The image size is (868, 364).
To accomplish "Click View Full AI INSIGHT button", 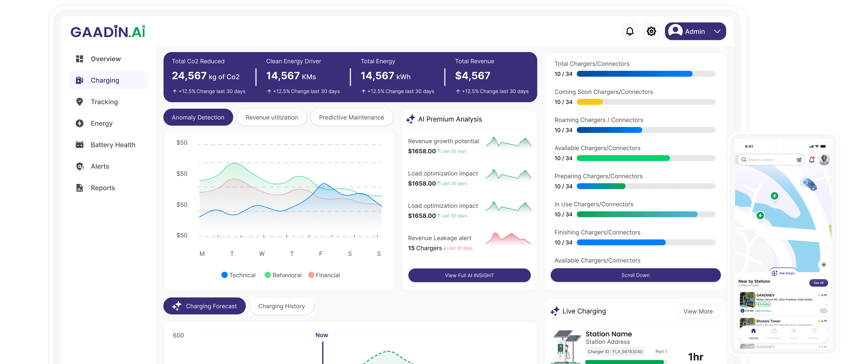I will coord(469,275).
